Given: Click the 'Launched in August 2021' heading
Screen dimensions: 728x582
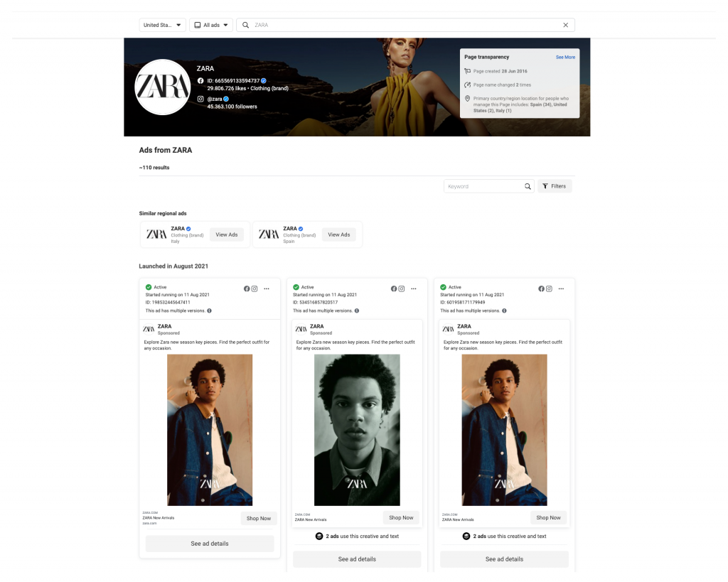Looking at the screenshot, I should pos(173,266).
